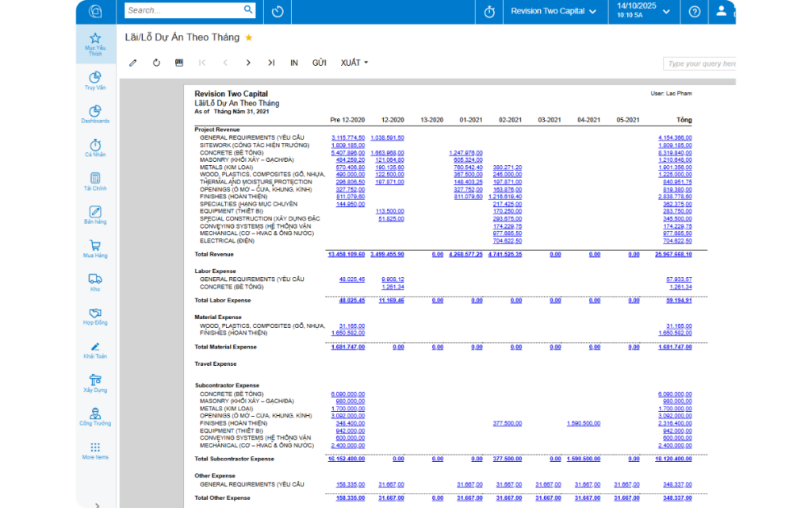
Task: Open the help question mark icon
Action: coord(695,11)
